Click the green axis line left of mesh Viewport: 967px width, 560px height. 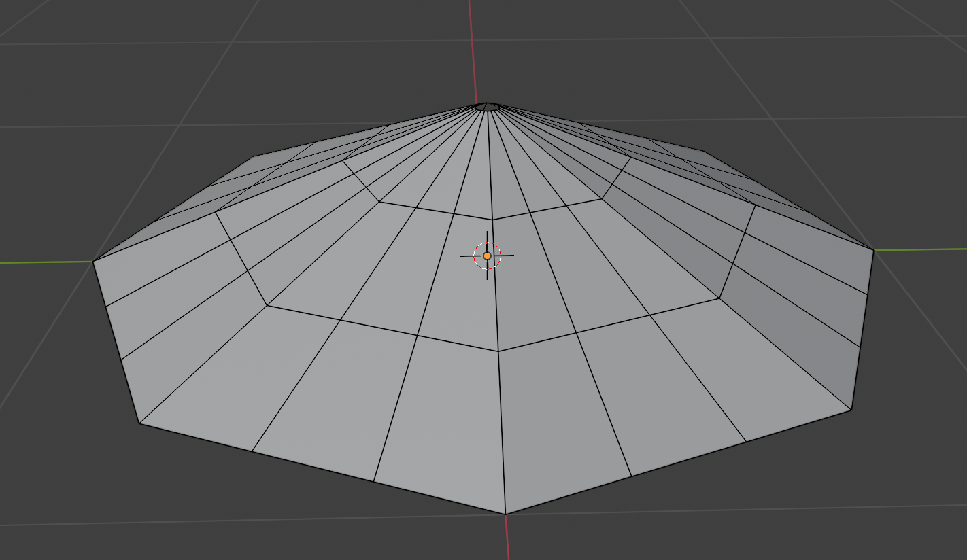[x=41, y=262]
